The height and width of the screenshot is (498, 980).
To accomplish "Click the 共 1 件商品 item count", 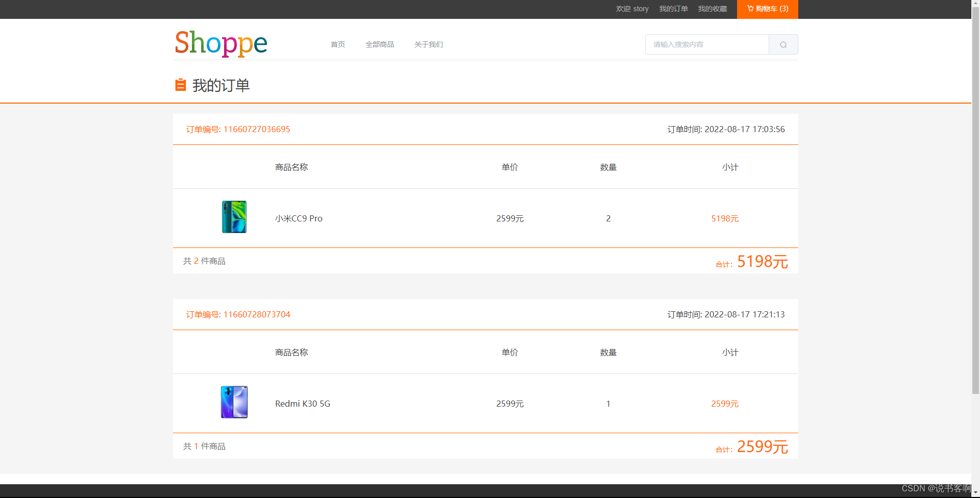I will click(x=204, y=446).
